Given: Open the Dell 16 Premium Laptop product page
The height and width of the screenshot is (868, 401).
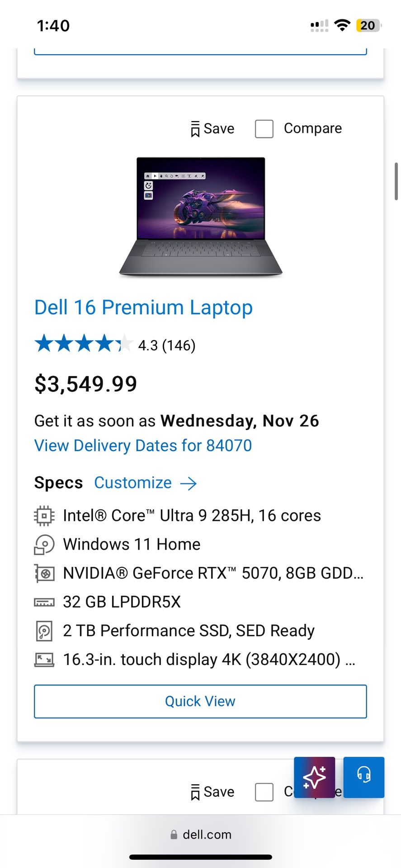Looking at the screenshot, I should [x=143, y=307].
